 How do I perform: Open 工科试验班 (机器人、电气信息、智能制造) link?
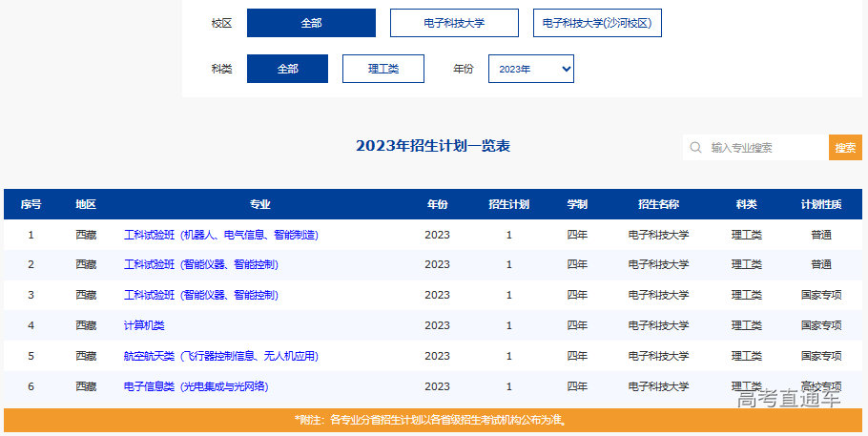220,235
